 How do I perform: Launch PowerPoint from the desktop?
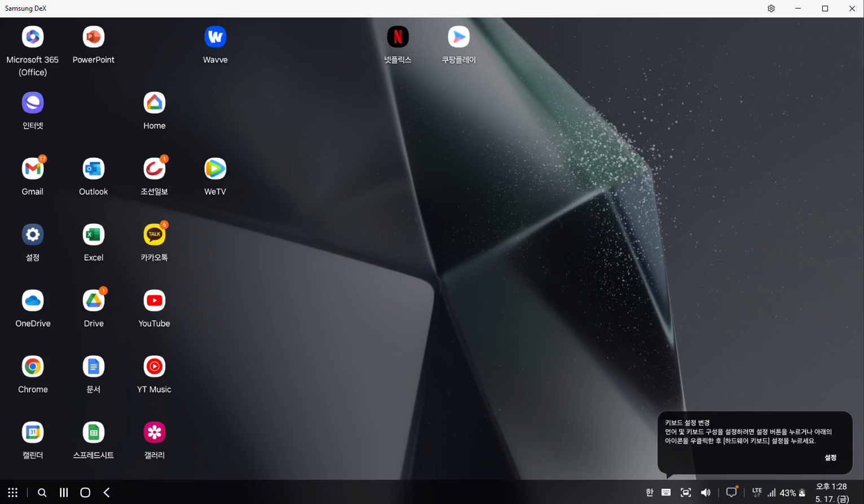(x=94, y=37)
